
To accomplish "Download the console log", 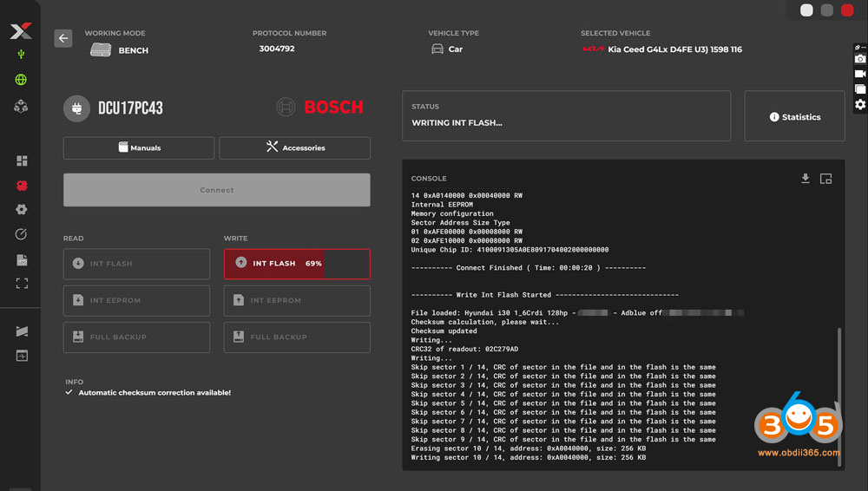I will coord(806,178).
